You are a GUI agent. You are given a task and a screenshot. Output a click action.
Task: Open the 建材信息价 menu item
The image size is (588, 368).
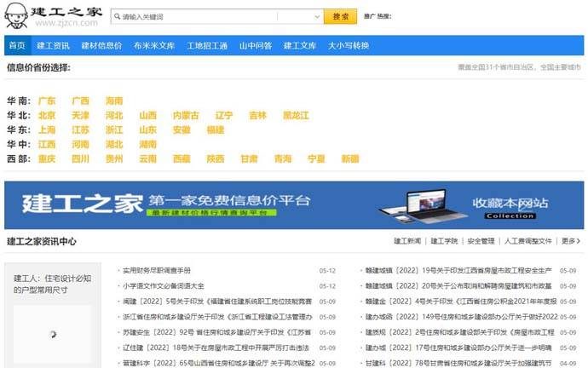pyautogui.click(x=101, y=46)
